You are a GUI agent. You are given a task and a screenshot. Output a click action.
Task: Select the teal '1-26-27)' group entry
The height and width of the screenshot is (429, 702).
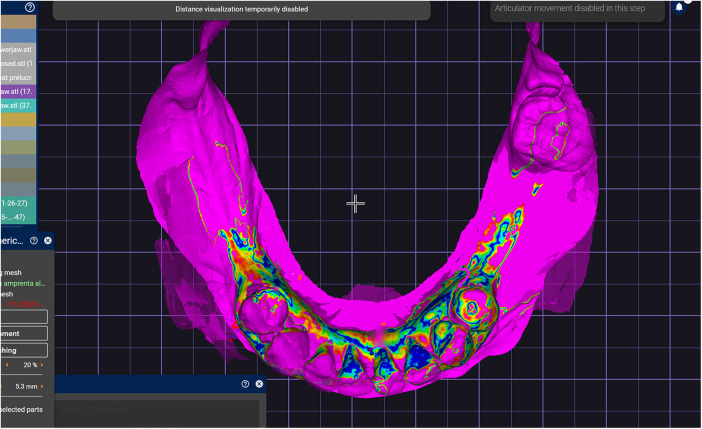click(x=18, y=203)
